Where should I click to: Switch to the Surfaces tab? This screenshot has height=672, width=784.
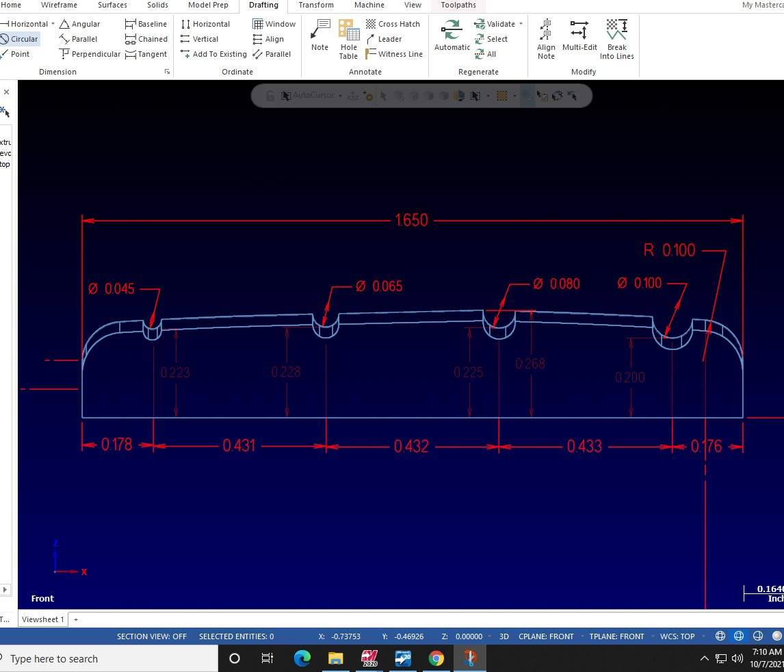coord(112,5)
